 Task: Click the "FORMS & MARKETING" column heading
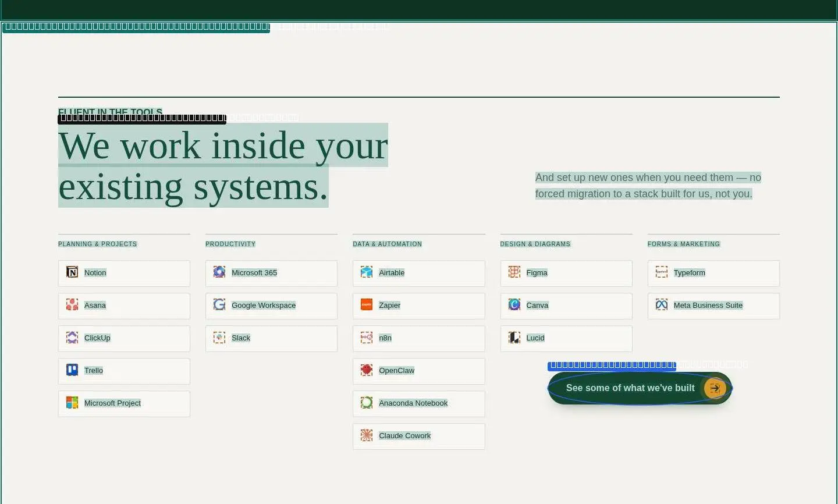[x=684, y=244]
